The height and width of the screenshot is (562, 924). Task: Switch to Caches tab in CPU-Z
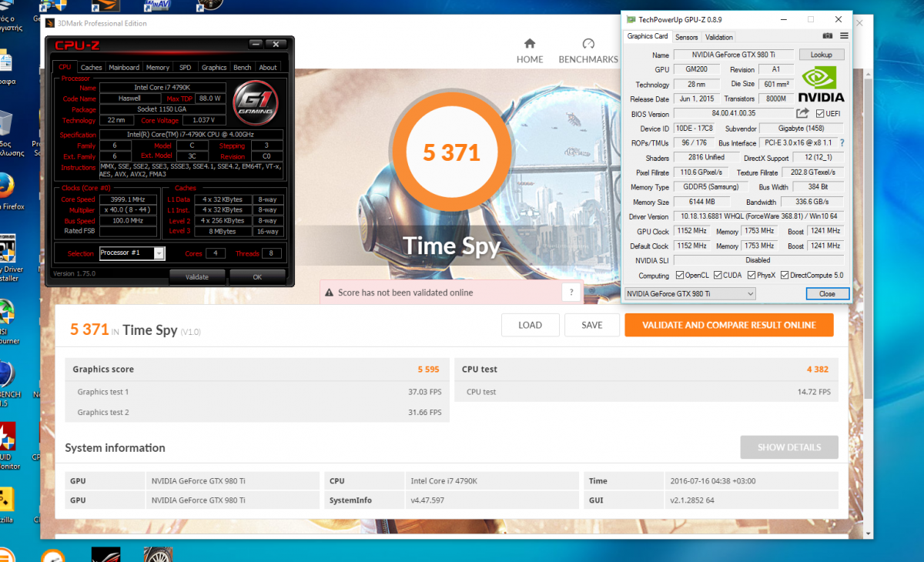point(91,68)
